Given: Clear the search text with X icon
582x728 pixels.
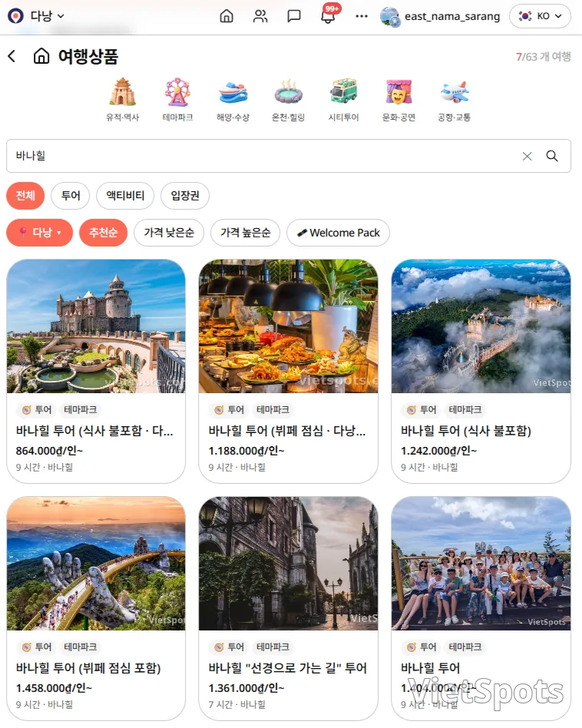Looking at the screenshot, I should (x=527, y=156).
